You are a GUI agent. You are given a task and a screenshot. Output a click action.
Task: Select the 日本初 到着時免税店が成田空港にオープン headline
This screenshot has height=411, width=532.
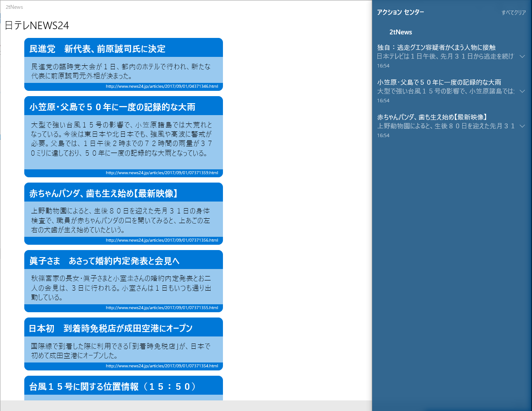pos(111,329)
